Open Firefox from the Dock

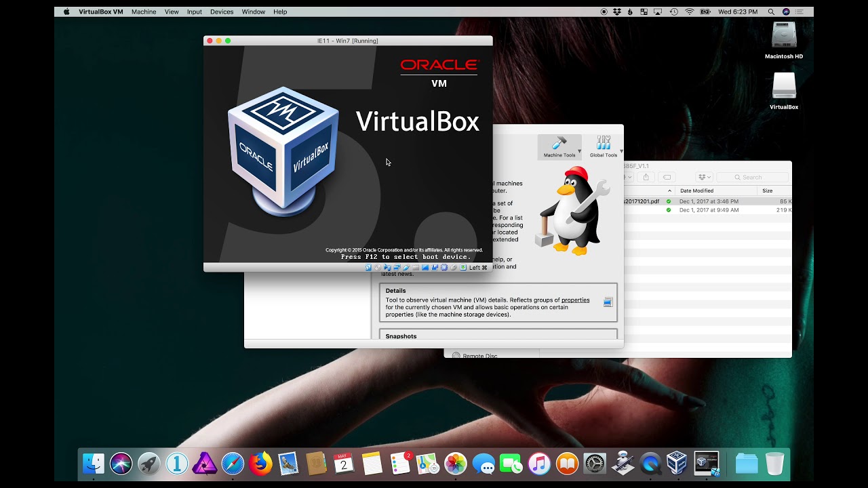tap(260, 464)
